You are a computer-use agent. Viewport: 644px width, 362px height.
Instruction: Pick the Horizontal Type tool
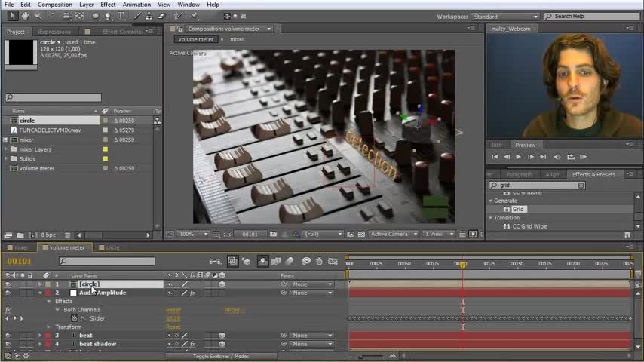coord(121,16)
